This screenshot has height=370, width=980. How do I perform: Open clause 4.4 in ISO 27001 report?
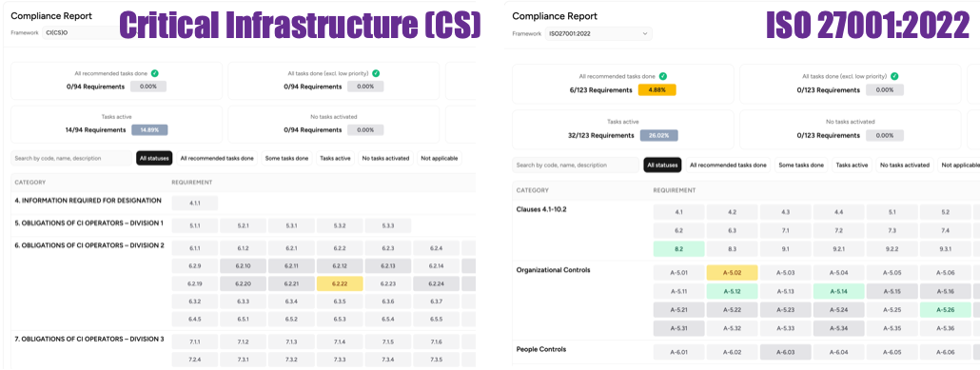coord(839,212)
